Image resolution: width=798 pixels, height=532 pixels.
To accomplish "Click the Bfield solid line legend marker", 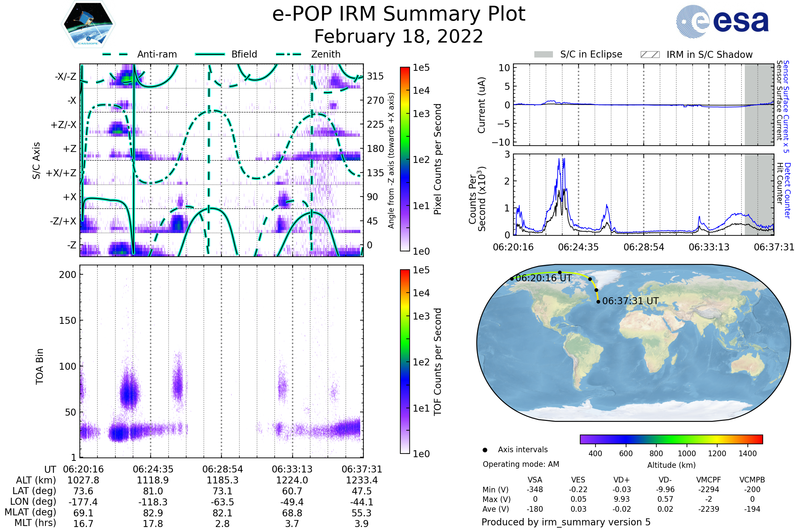I will click(210, 54).
